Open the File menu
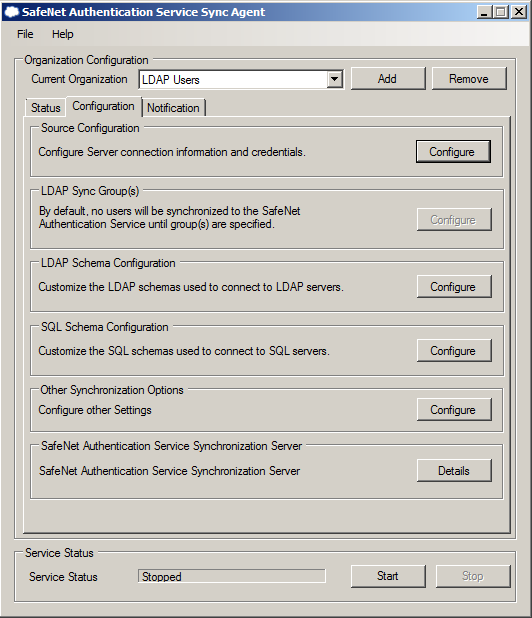Viewport: 532px width, 618px height. pos(25,34)
